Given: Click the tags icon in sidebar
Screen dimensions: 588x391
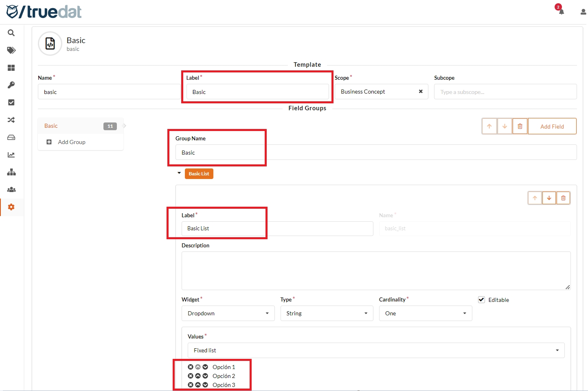Looking at the screenshot, I should [x=11, y=50].
